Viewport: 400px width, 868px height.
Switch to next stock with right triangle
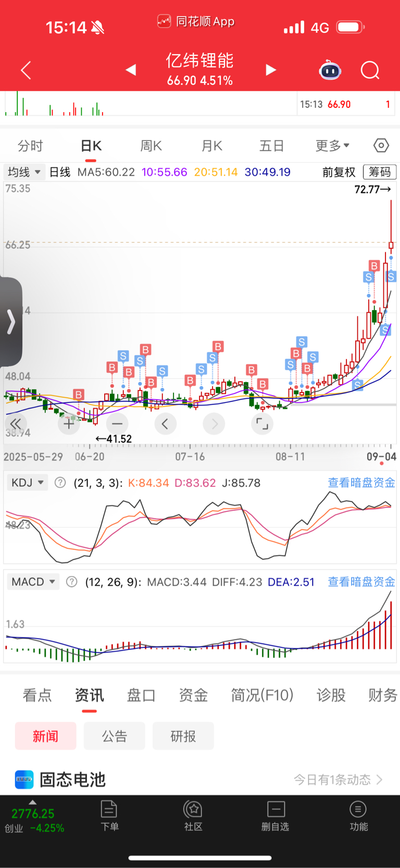(x=270, y=70)
